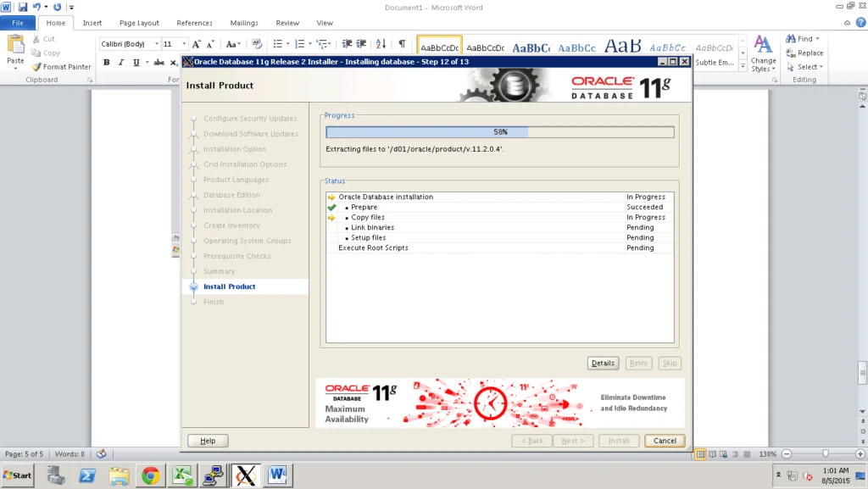Open Google Chrome from the taskbar

[150, 475]
